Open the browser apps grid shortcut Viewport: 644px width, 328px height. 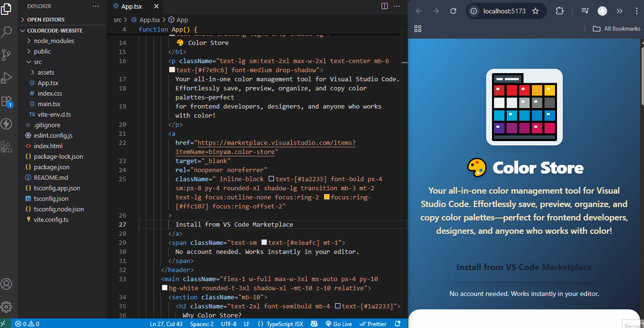[x=418, y=29]
